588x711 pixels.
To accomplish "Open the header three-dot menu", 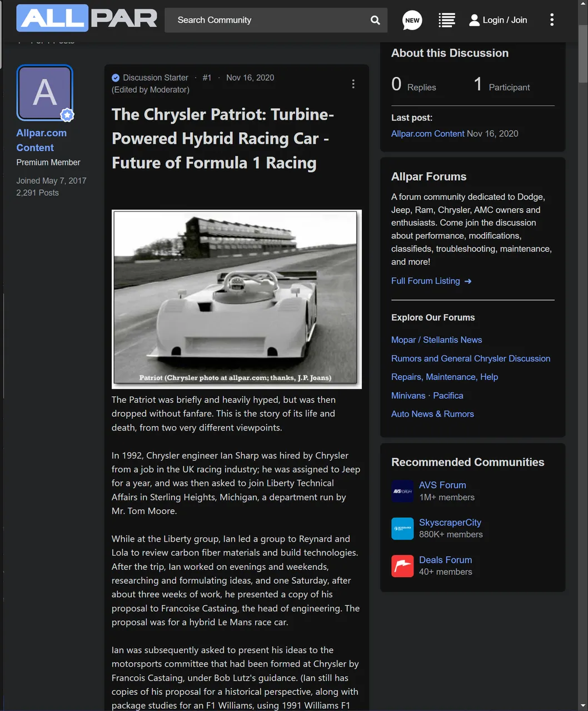I will click(x=552, y=20).
